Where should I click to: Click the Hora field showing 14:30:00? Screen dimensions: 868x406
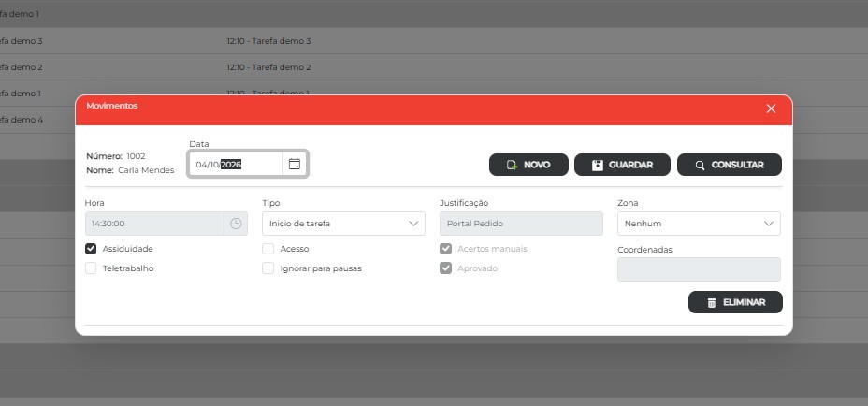point(154,224)
